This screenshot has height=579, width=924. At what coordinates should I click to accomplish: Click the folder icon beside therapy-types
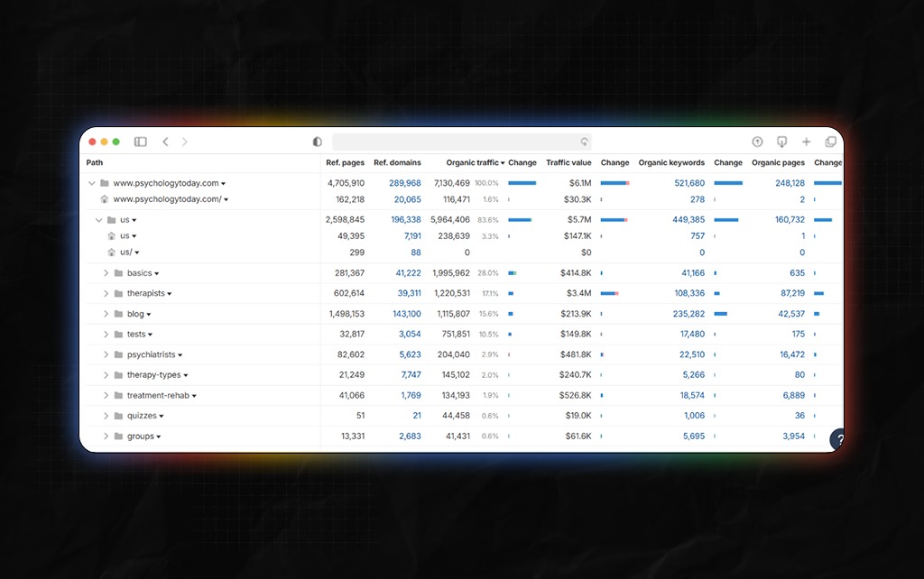pyautogui.click(x=118, y=375)
